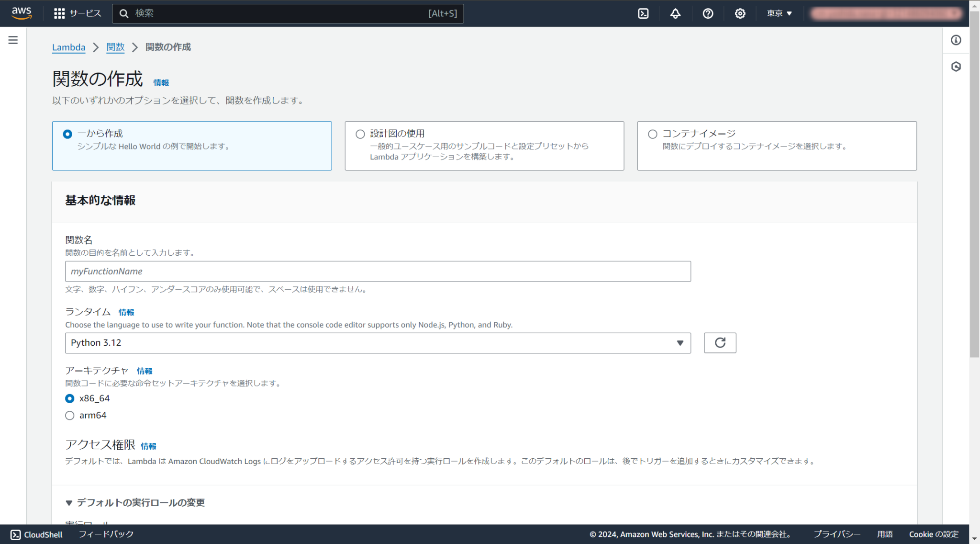980x544 pixels.
Task: Open the help question mark icon
Action: point(707,13)
